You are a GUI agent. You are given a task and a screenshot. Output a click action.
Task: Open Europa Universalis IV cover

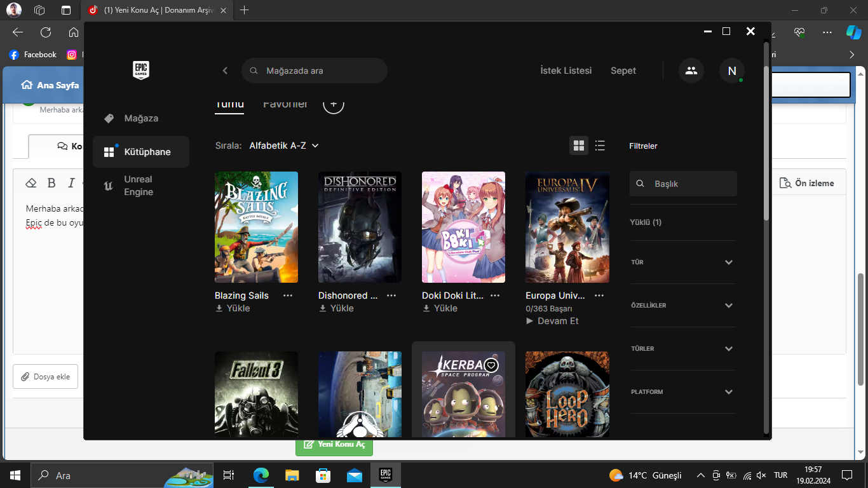click(567, 227)
